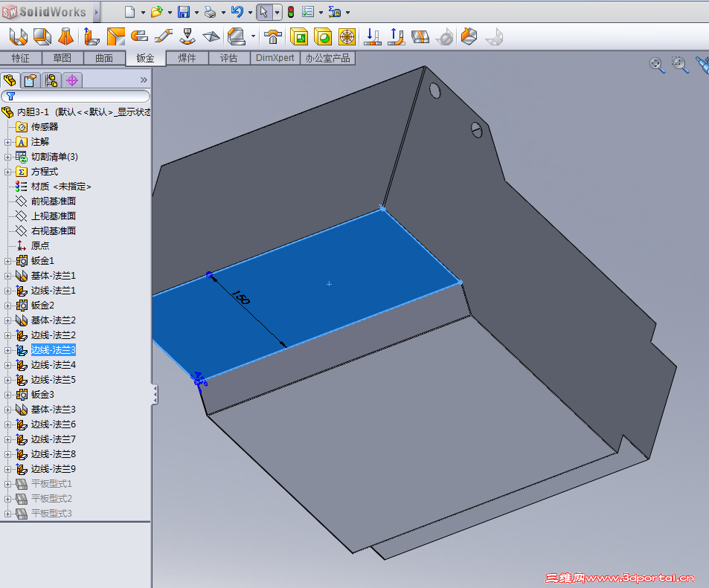The image size is (709, 588).
Task: Open the 办公室产品 tab
Action: (x=327, y=58)
